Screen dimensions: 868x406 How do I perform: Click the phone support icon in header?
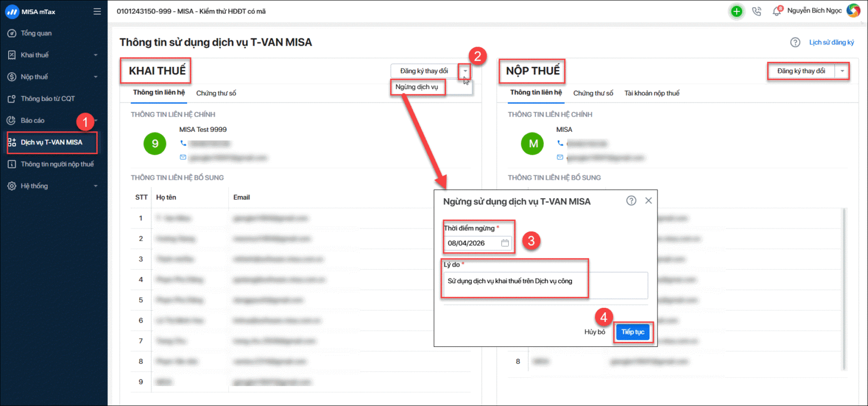click(x=757, y=11)
